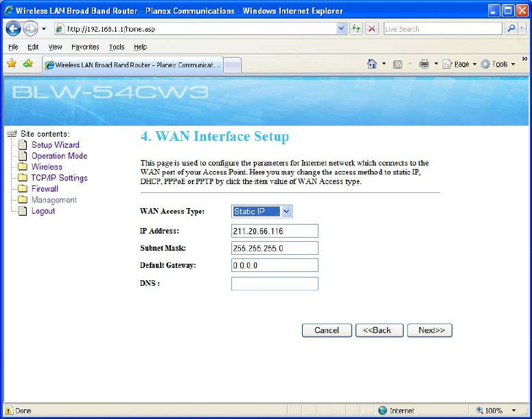The width and height of the screenshot is (532, 419).
Task: Click the Logout link
Action: [43, 211]
